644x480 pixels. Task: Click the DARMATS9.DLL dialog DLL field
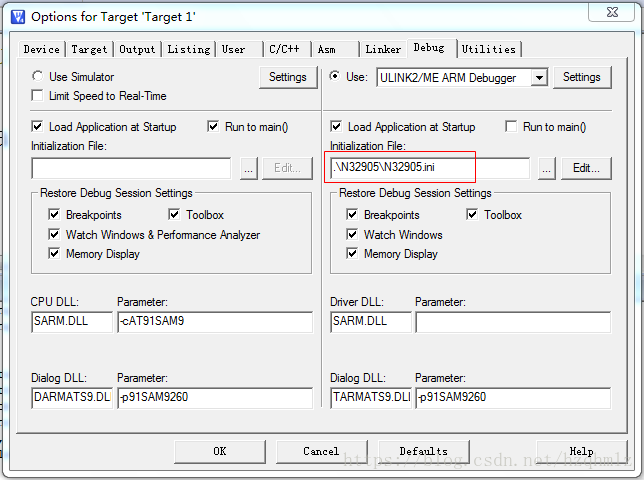click(72, 397)
